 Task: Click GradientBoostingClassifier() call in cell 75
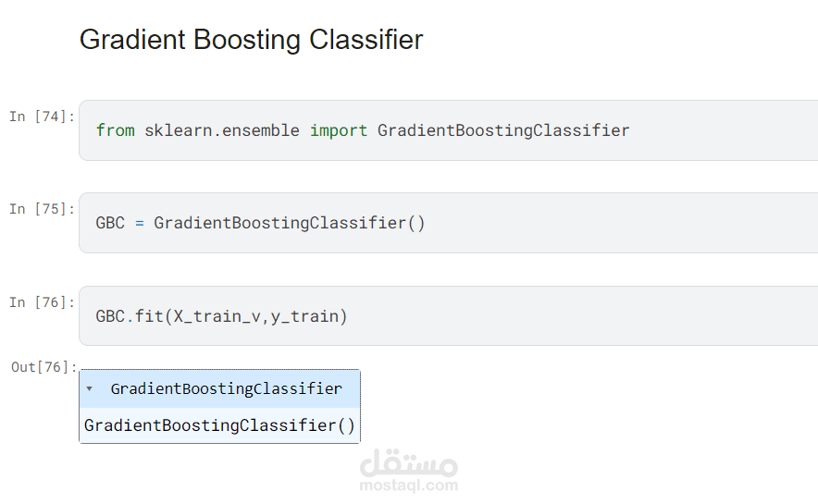290,223
